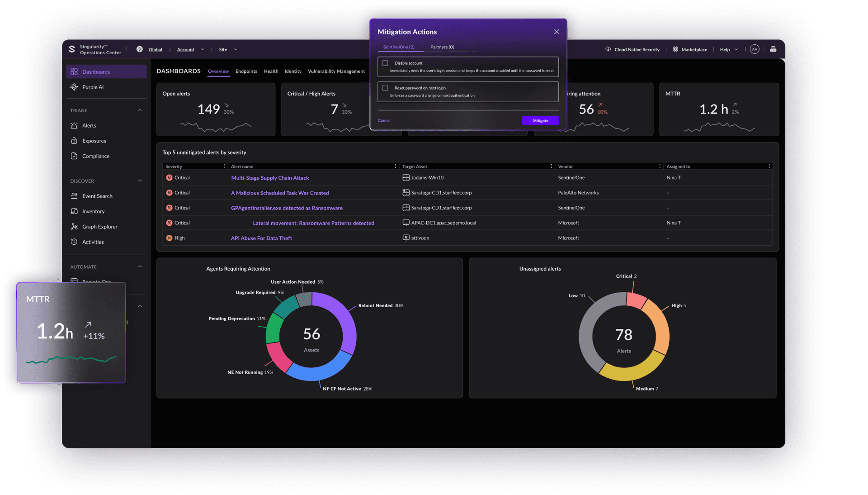Click the Alerts icon under Triage
Screen dimensions: 868x495
pyautogui.click(x=74, y=125)
